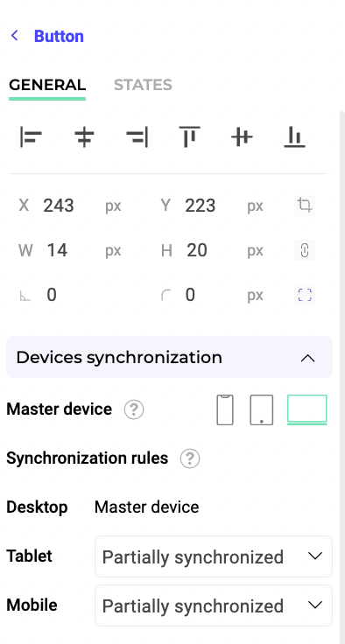This screenshot has width=345, height=644.
Task: Open Synchronization rules help icon
Action: [x=190, y=458]
